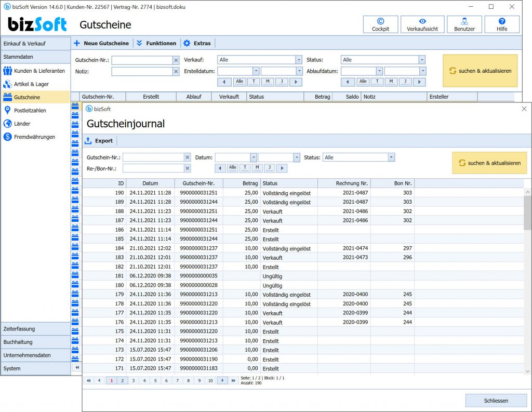Select journal row with ID 190
Screen dimensions: 532x412
[x=303, y=193]
